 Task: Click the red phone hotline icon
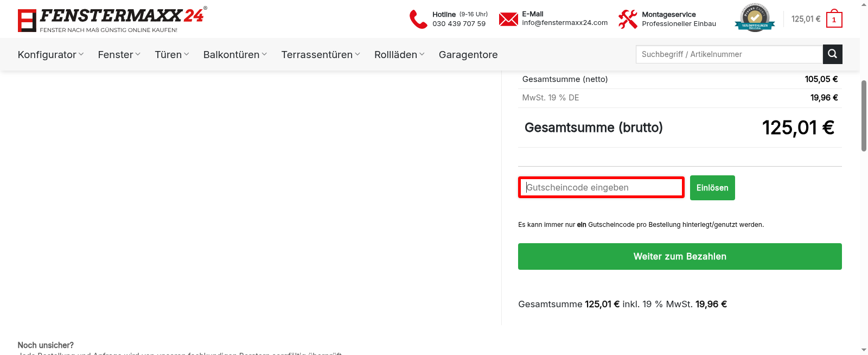418,19
